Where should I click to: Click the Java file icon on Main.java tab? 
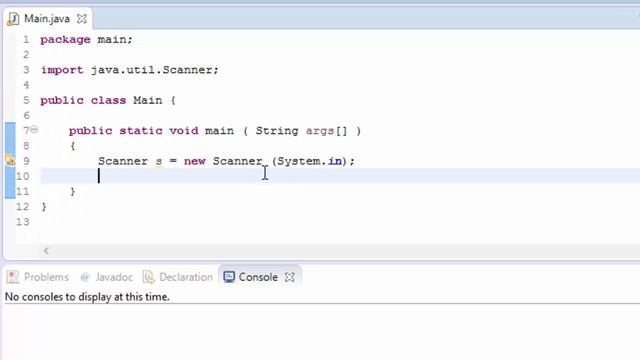pos(13,19)
